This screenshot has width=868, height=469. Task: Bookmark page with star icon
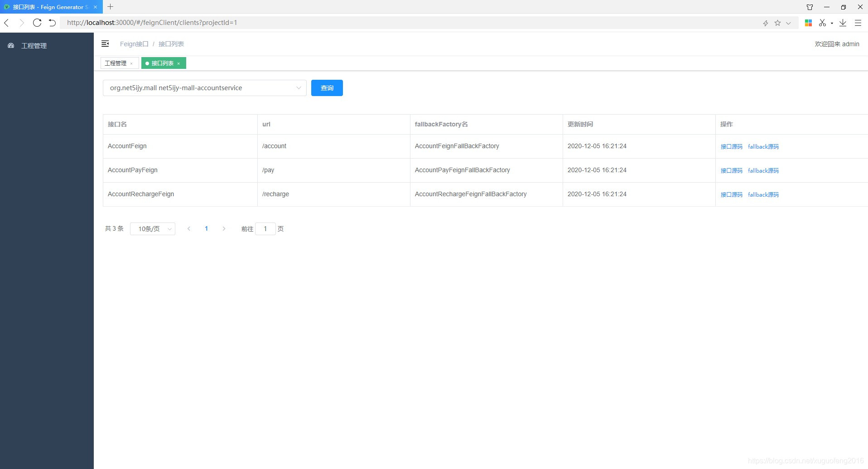click(777, 23)
